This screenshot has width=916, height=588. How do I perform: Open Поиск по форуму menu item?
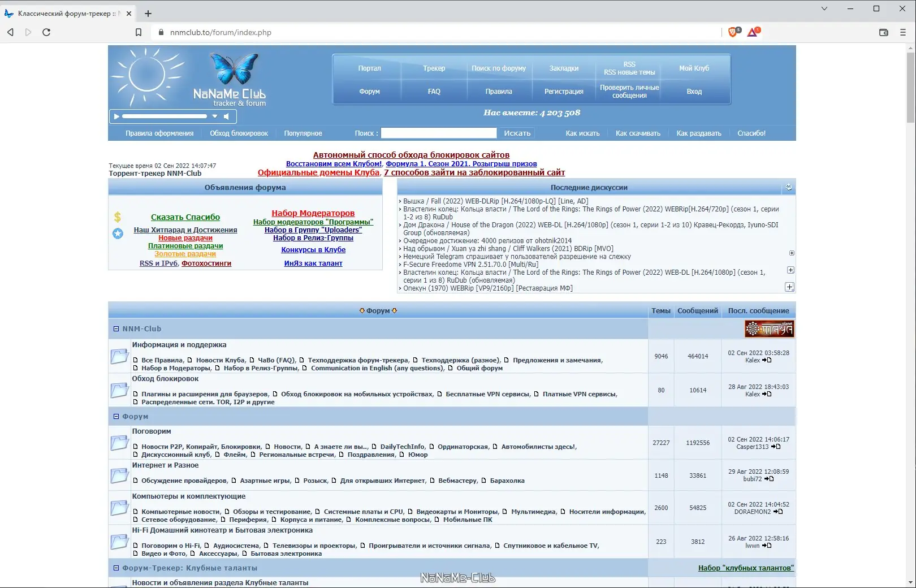499,68
